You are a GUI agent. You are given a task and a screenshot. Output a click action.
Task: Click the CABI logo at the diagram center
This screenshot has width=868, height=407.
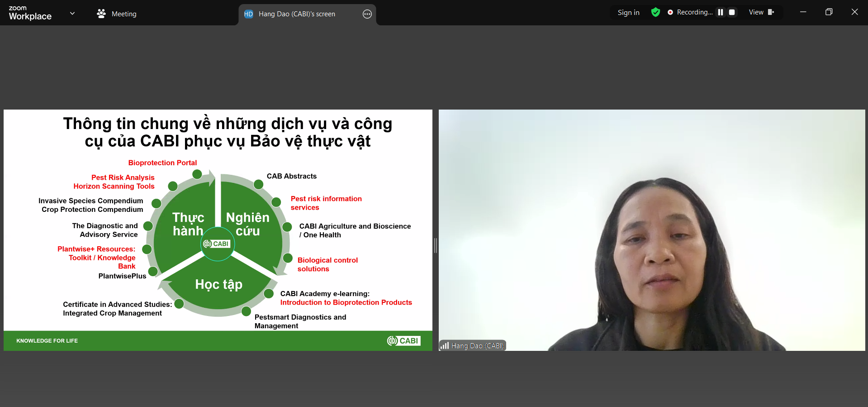(217, 244)
